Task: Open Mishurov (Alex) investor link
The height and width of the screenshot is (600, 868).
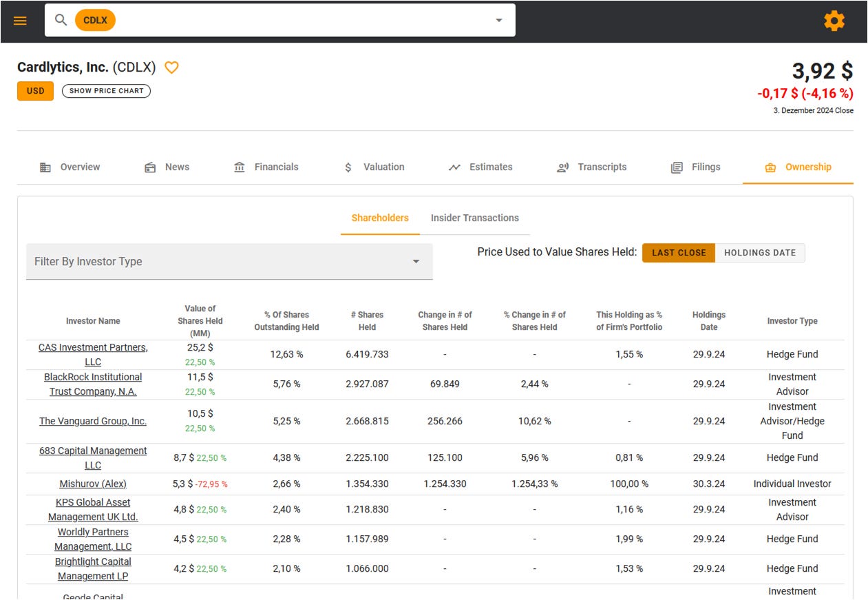Action: (93, 484)
